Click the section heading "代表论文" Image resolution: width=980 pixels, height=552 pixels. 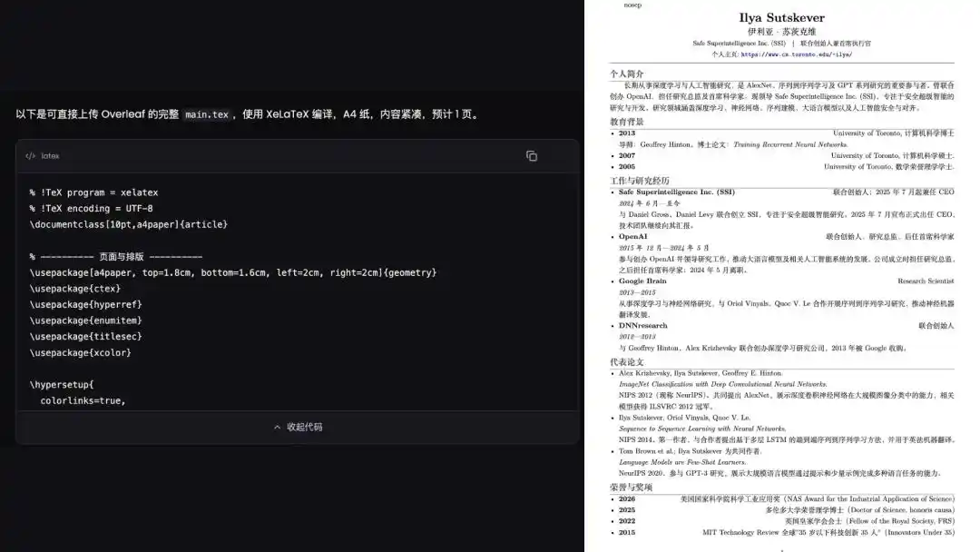(626, 362)
